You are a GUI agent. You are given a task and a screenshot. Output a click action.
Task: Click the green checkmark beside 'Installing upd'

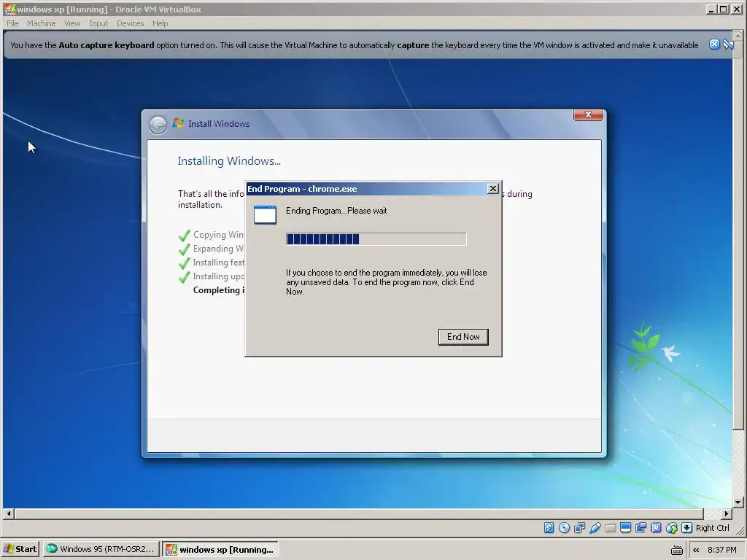pyautogui.click(x=185, y=277)
